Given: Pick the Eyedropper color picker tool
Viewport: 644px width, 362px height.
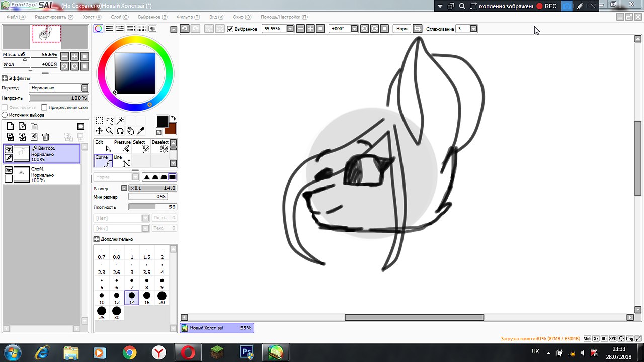Looking at the screenshot, I should pos(141,131).
